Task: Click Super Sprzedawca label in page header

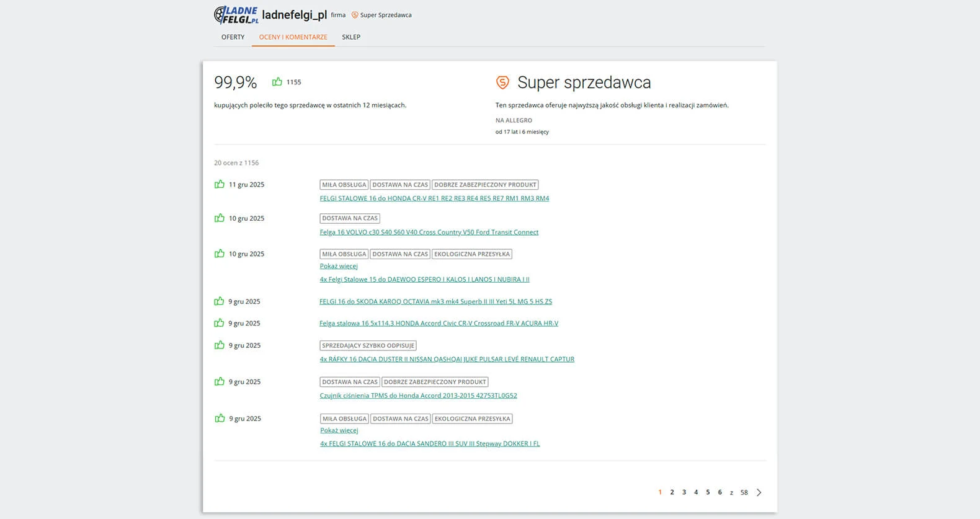Action: [x=386, y=15]
